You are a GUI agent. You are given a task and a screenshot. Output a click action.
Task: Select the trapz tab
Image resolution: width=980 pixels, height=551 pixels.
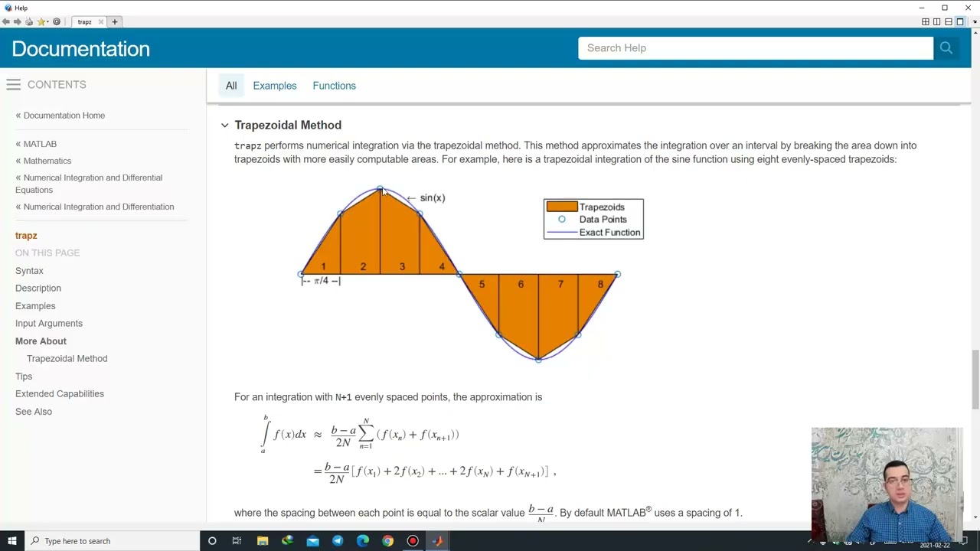click(x=84, y=22)
